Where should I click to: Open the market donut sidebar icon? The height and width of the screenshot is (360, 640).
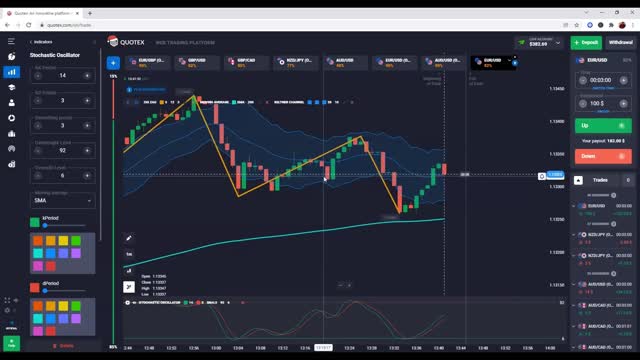pos(11,118)
